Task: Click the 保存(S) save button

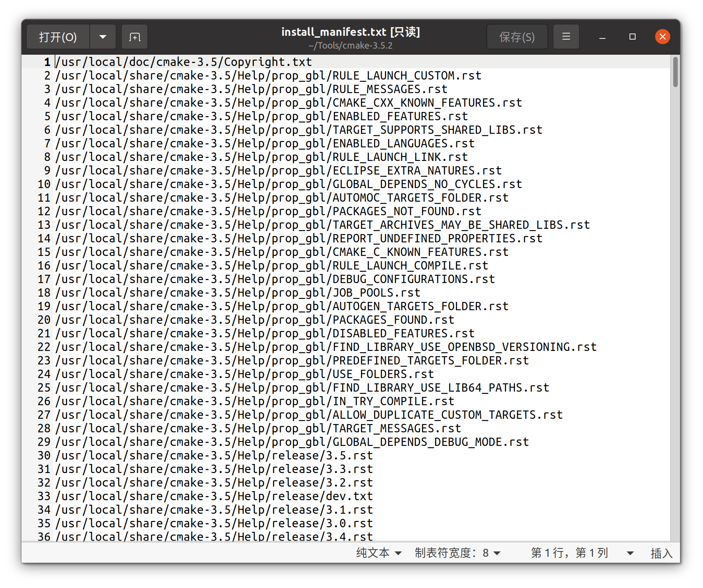Action: (x=517, y=37)
